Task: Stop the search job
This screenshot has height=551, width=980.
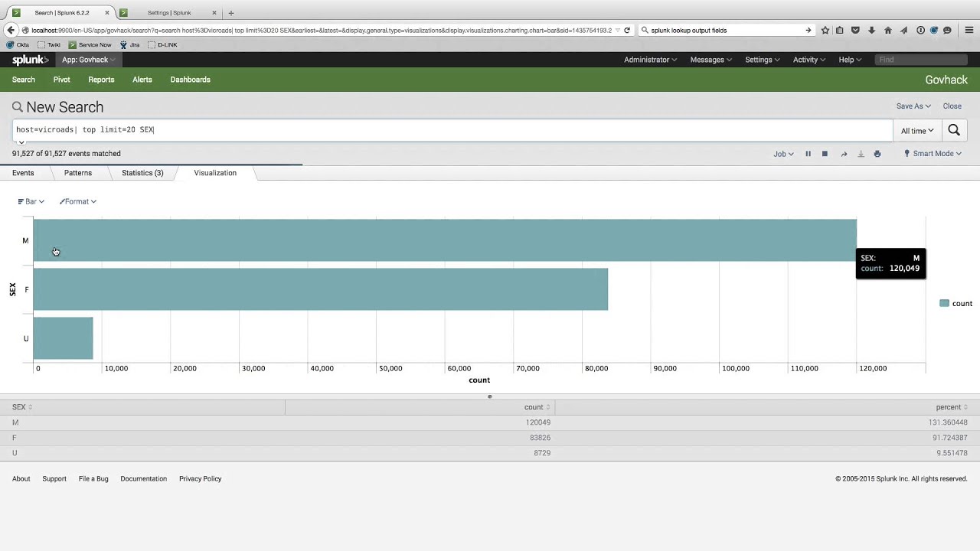Action: [x=825, y=154]
